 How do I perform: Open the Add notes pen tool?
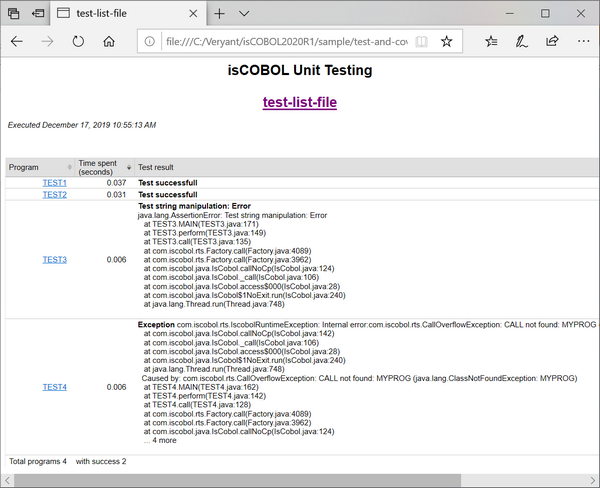coord(521,42)
